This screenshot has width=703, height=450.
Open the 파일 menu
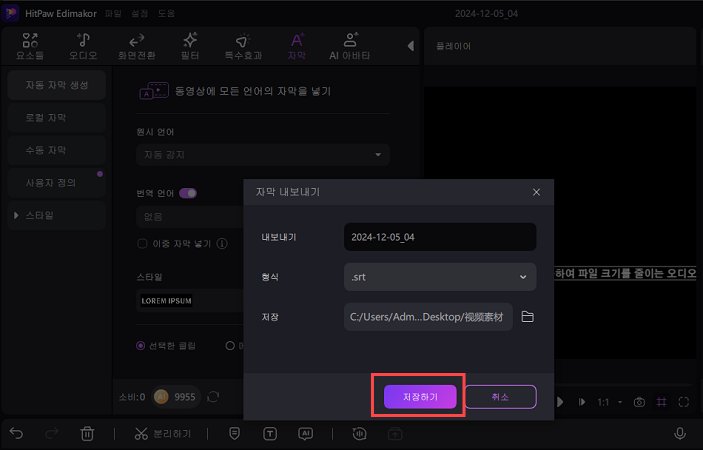click(x=113, y=13)
